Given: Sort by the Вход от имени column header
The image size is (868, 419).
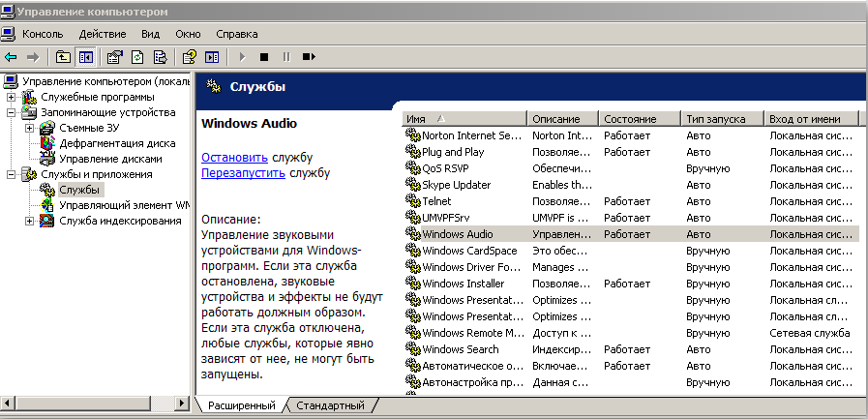Looking at the screenshot, I should (x=811, y=118).
